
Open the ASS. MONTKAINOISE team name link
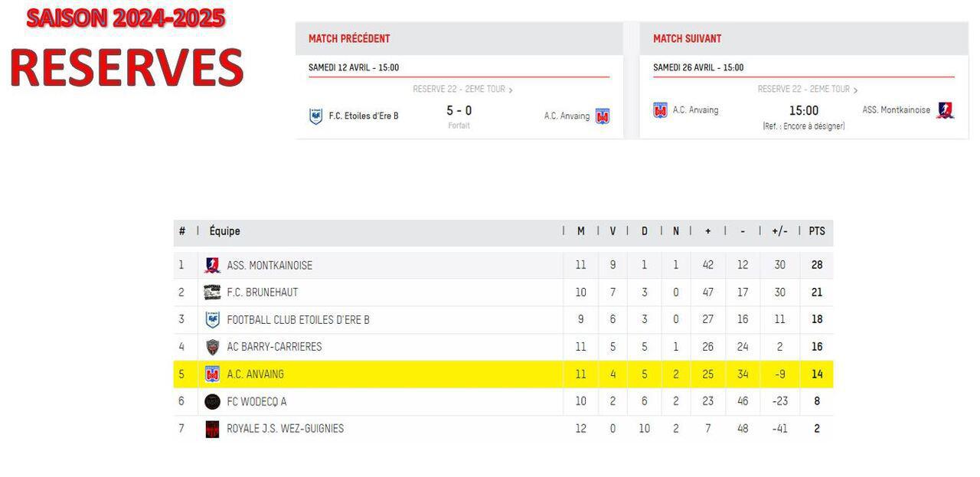pos(269,266)
